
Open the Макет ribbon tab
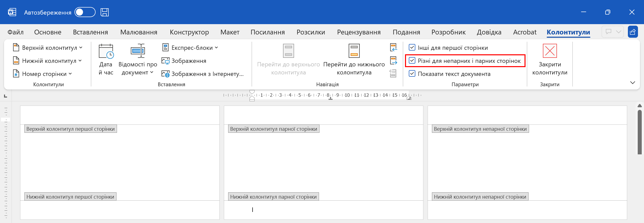pyautogui.click(x=230, y=32)
